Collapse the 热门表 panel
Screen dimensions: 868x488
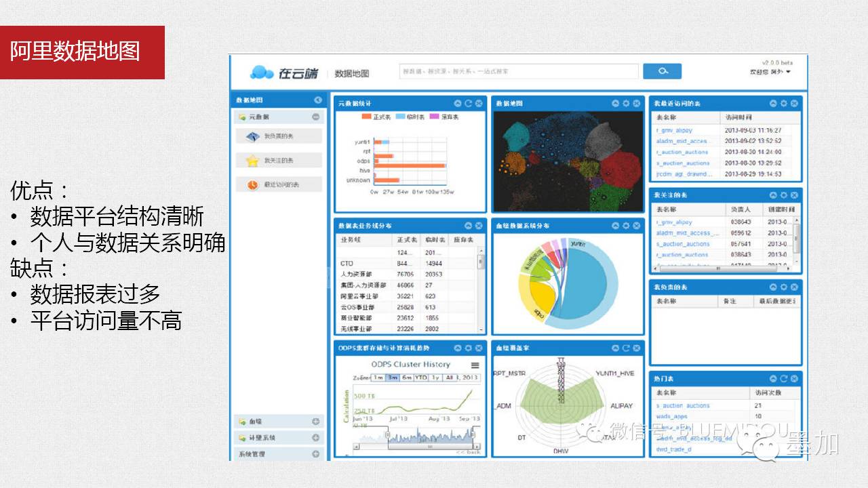tap(773, 379)
